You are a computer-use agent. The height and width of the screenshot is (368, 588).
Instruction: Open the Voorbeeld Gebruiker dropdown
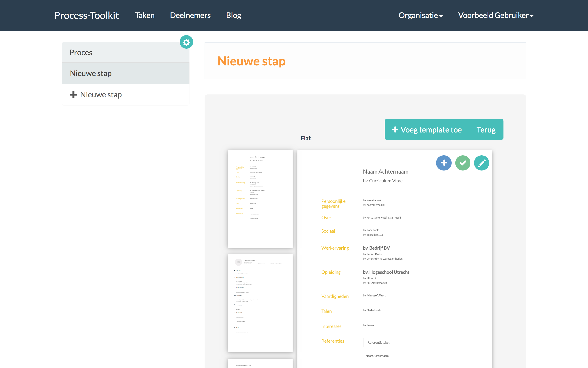(x=496, y=15)
